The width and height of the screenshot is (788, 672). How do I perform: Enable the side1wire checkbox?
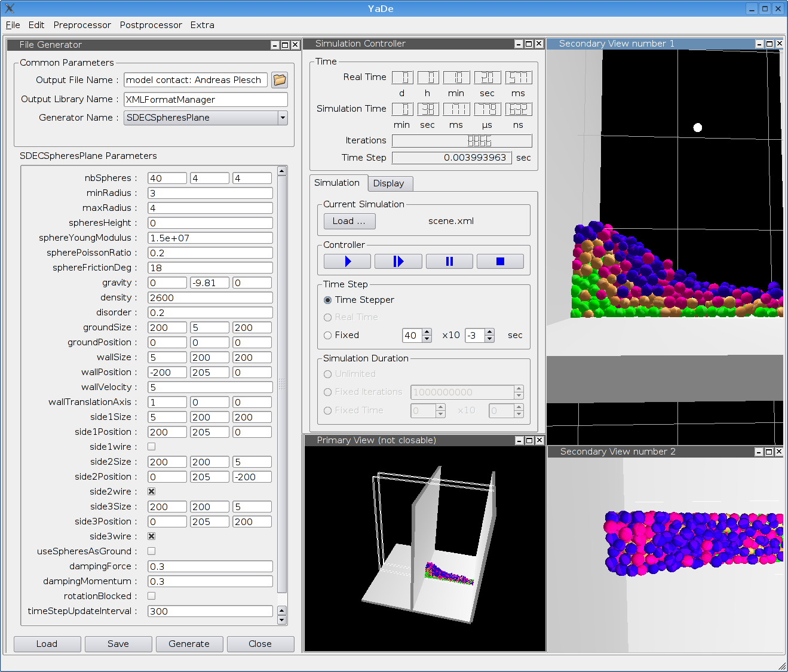pyautogui.click(x=152, y=447)
